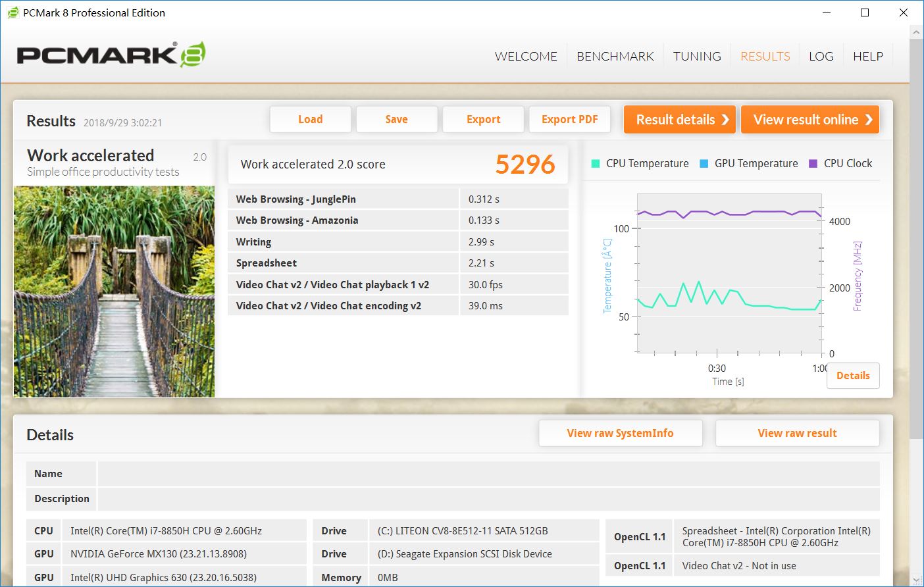Click the Load results button

pyautogui.click(x=311, y=119)
